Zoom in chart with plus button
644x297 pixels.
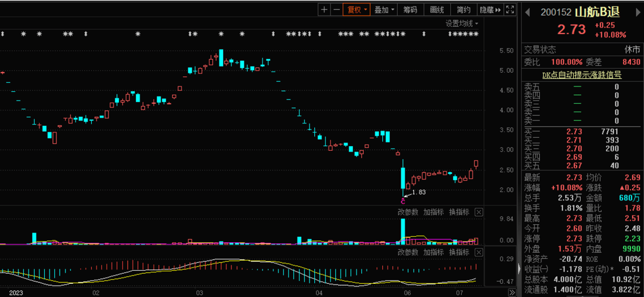coord(324,10)
